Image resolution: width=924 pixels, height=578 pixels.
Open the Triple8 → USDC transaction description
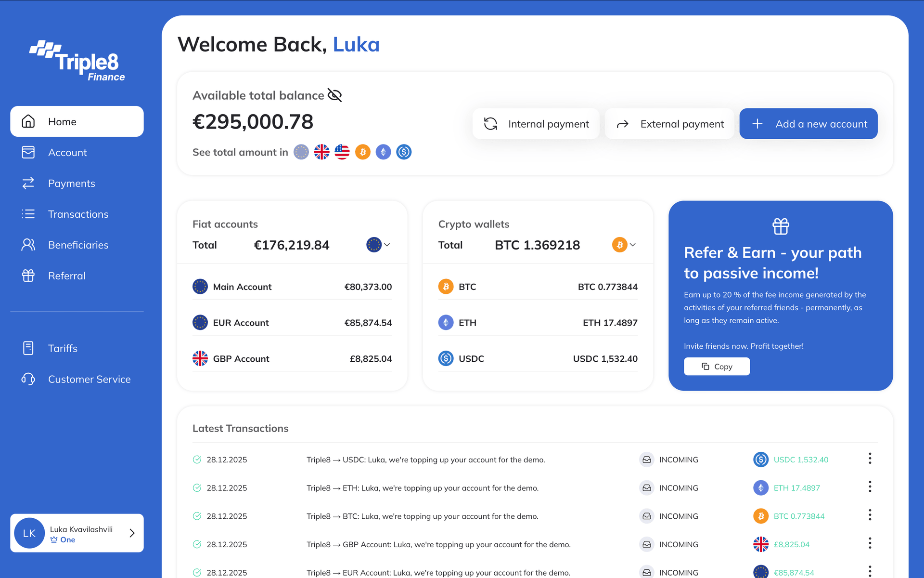426,460
